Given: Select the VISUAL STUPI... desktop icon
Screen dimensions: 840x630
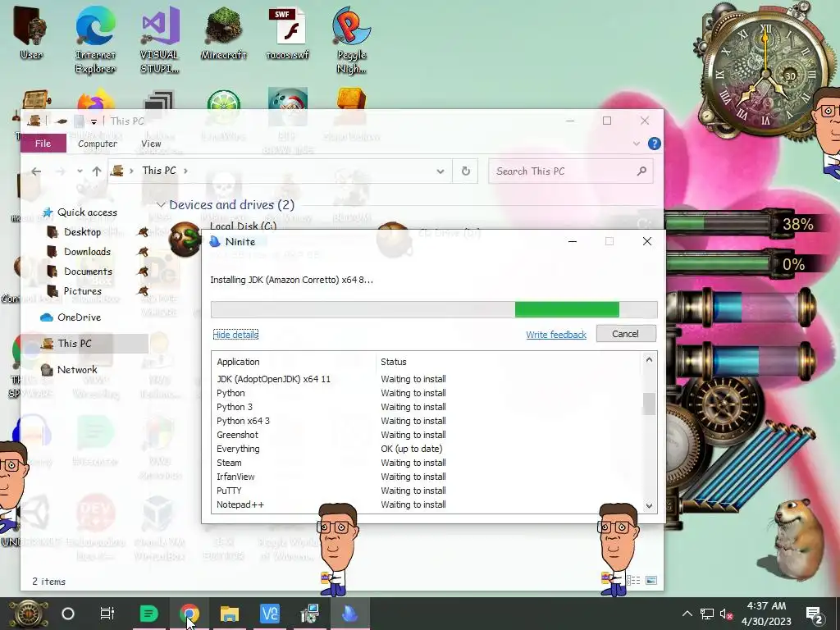Looking at the screenshot, I should tap(160, 39).
